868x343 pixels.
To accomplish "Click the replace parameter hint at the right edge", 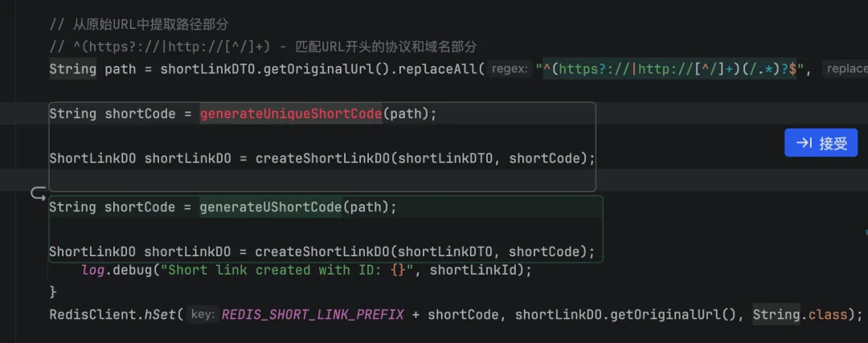I will coord(845,69).
